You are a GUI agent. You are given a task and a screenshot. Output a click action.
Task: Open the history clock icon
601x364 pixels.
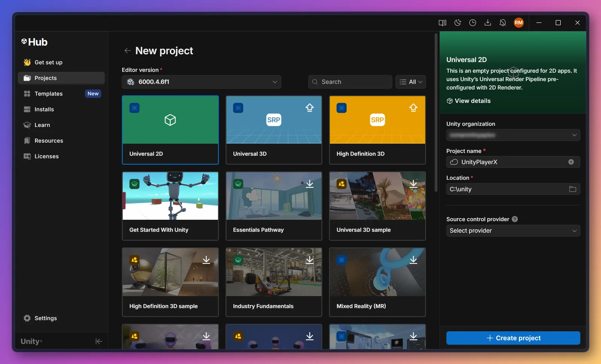tap(473, 23)
